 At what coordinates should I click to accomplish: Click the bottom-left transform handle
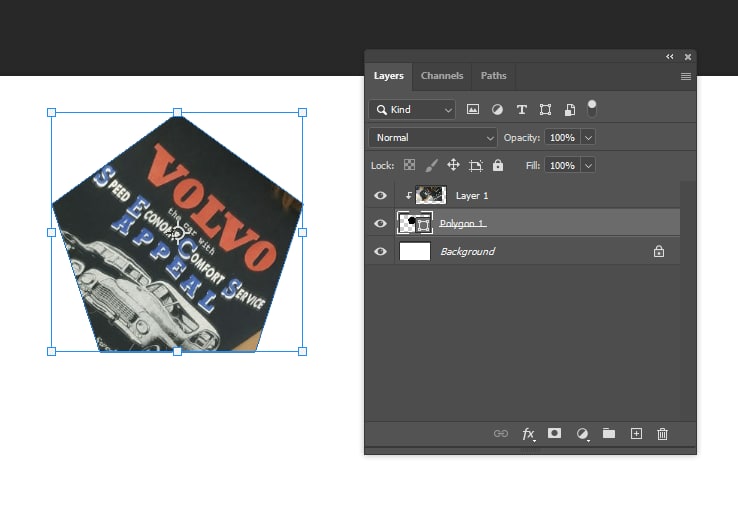click(x=52, y=351)
